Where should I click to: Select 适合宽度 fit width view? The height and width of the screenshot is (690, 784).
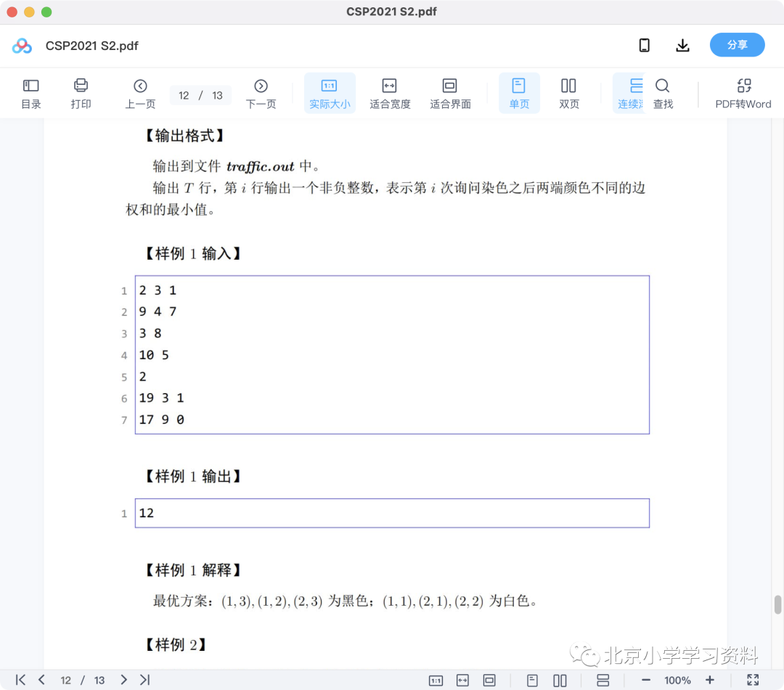point(390,94)
